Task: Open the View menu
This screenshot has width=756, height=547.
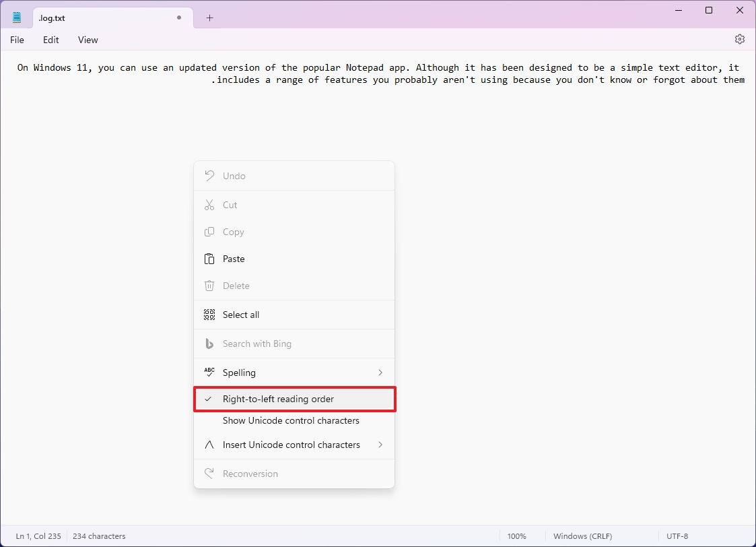Action: [88, 40]
